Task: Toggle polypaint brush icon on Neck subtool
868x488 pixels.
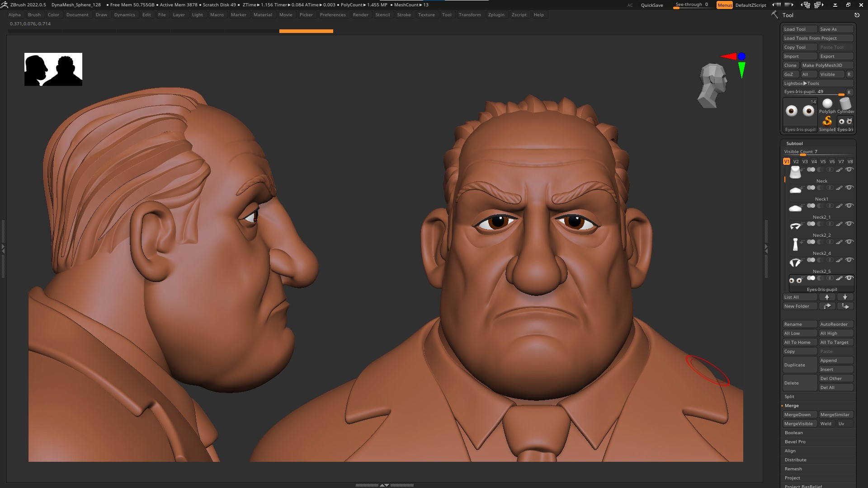Action: tap(839, 170)
